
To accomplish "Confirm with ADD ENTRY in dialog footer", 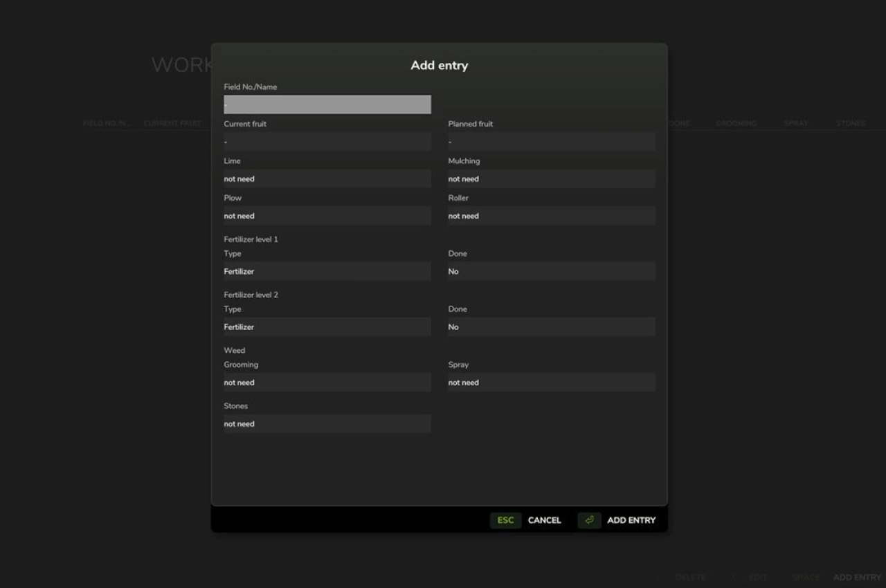I will click(x=631, y=520).
